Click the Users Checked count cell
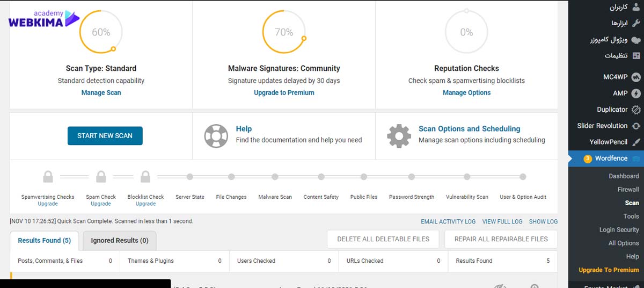This screenshot has height=288, width=644. point(284,261)
